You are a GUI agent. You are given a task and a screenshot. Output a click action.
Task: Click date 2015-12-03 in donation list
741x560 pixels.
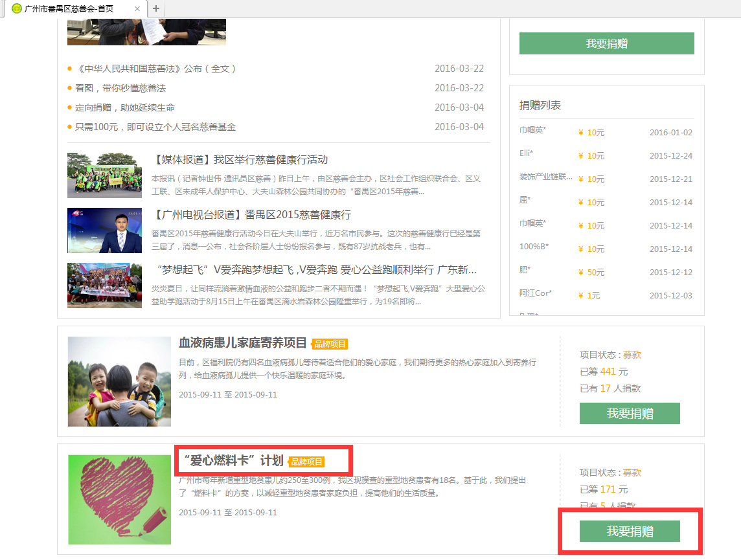click(670, 296)
